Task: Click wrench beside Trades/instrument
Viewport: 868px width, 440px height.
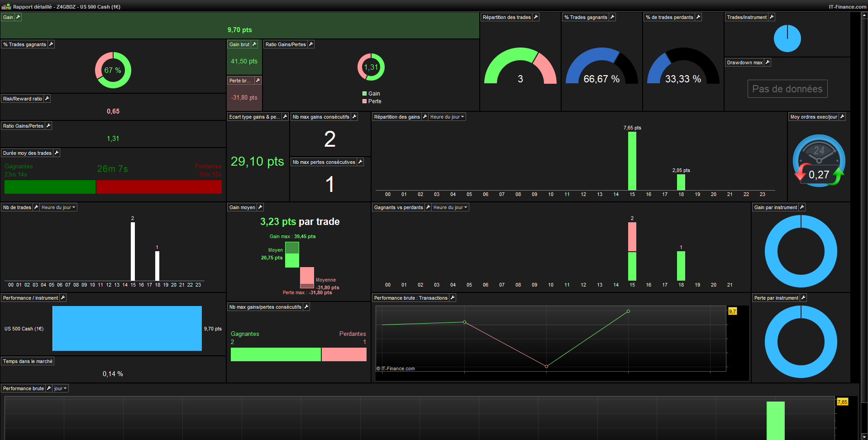Action: 772,17
